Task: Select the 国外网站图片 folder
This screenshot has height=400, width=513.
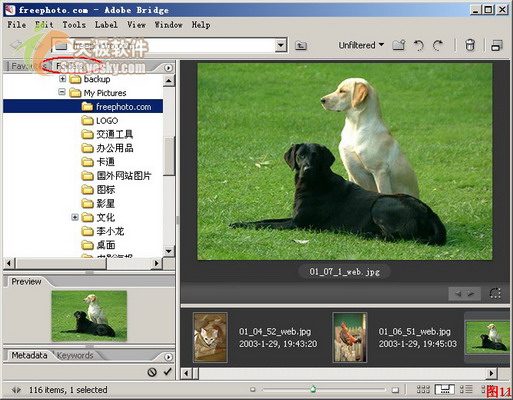Action: click(x=116, y=176)
